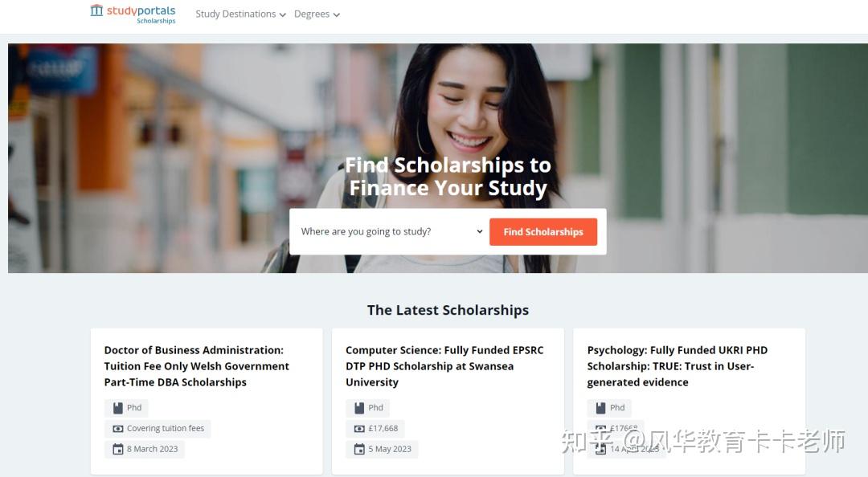The height and width of the screenshot is (477, 868).
Task: Click money icon beside £17,668
Action: click(359, 429)
